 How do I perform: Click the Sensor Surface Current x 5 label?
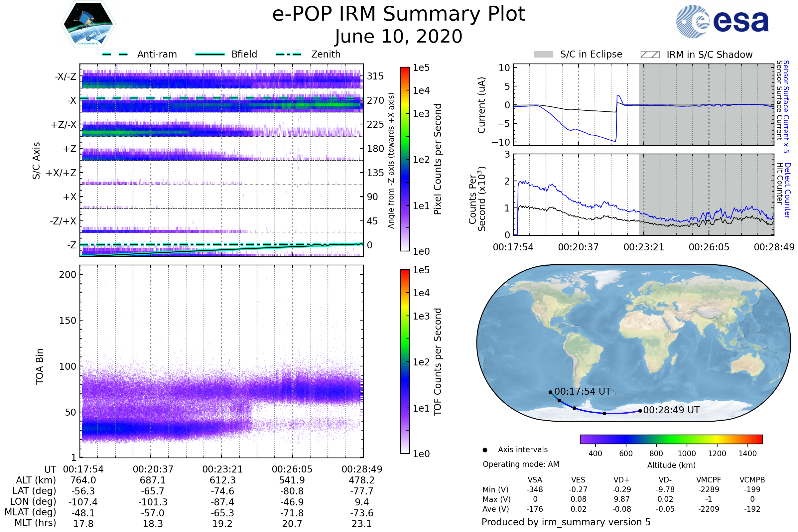click(x=786, y=106)
